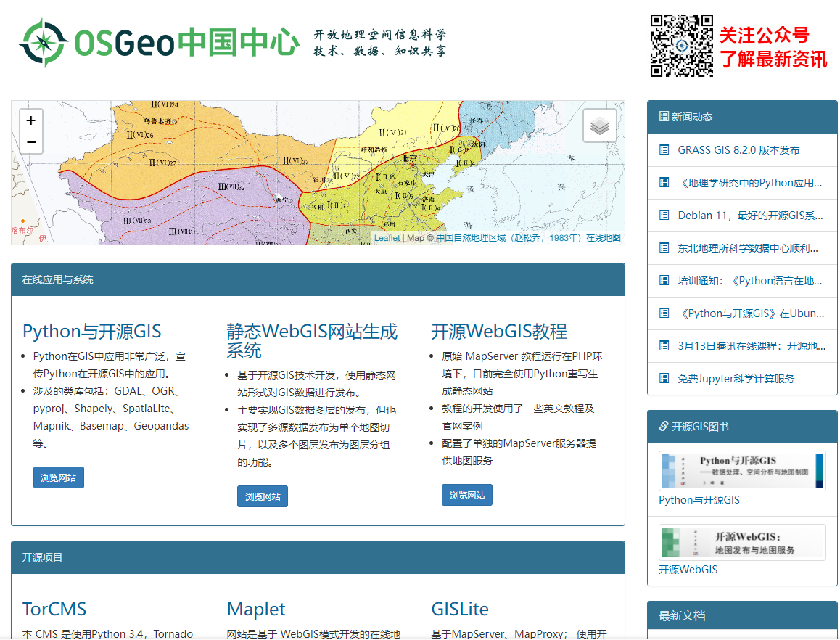Open the TorCMS project heading

54,609
